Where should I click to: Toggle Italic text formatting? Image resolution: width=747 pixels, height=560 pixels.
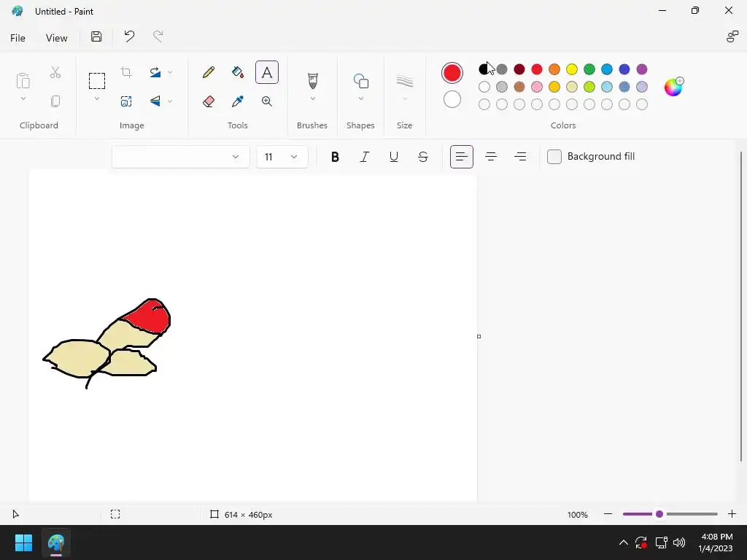pyautogui.click(x=365, y=157)
